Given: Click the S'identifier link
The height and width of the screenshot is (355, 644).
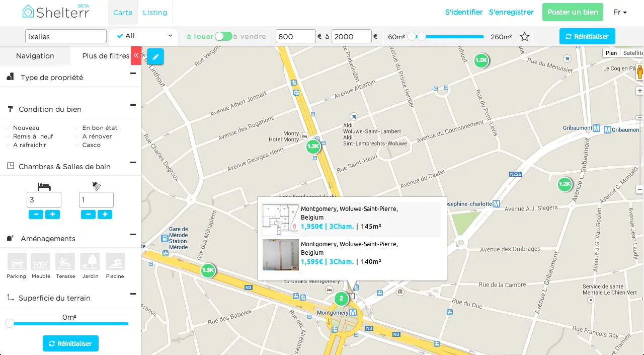Looking at the screenshot, I should point(464,12).
